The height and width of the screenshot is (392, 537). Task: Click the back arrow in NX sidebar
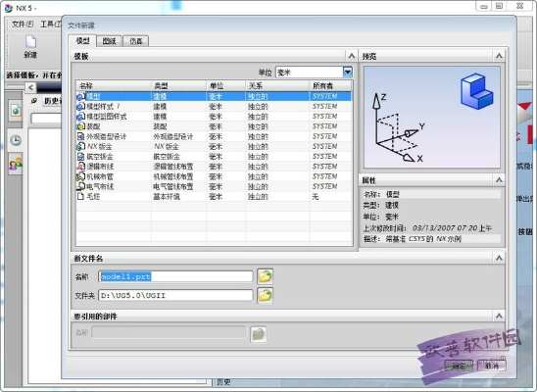(30, 87)
